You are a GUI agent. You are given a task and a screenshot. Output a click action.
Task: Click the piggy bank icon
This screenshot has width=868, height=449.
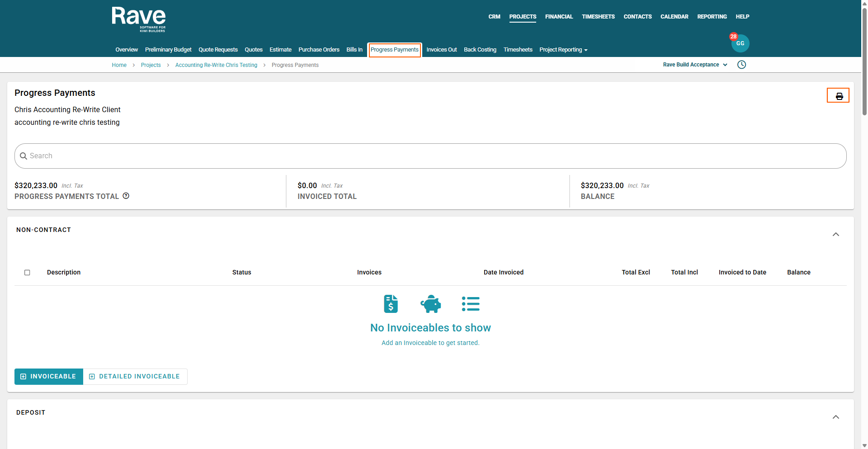click(431, 304)
